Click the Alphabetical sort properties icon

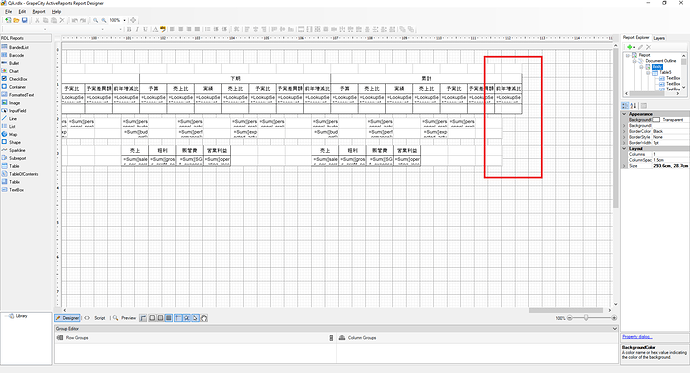click(x=633, y=106)
